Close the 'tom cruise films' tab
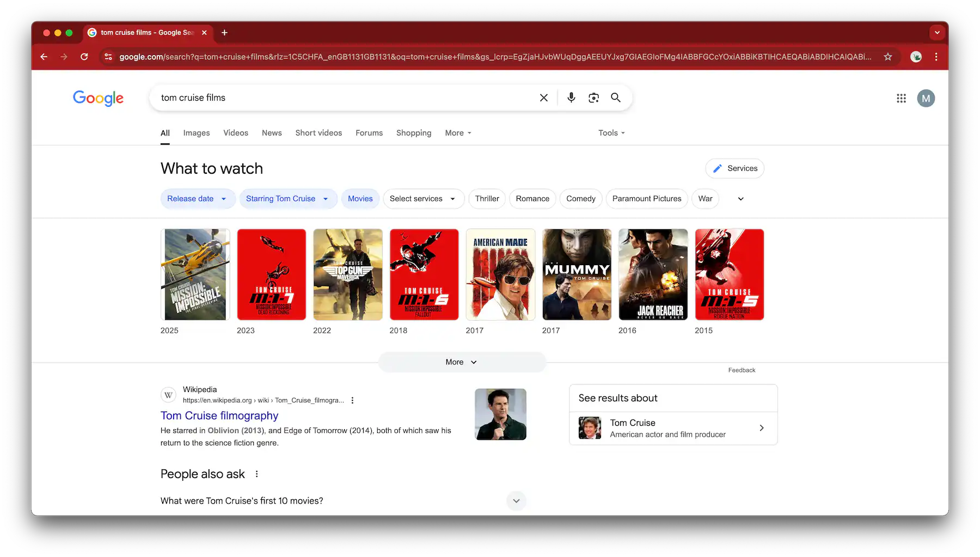 [204, 33]
